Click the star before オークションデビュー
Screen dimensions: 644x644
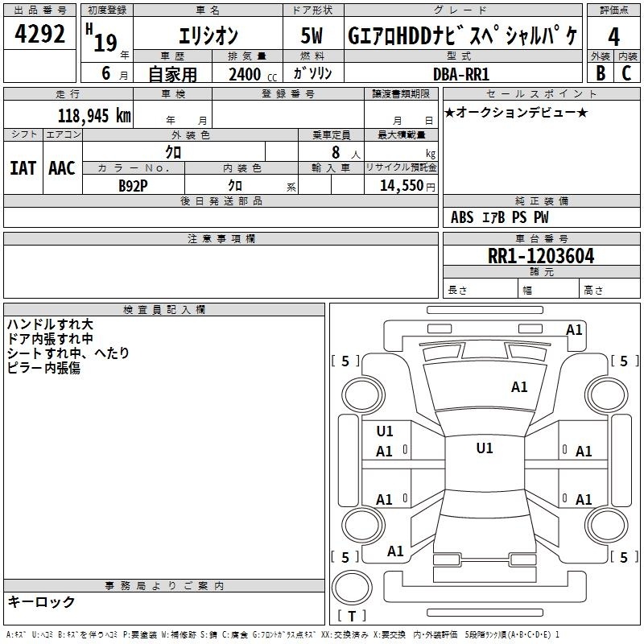point(449,112)
